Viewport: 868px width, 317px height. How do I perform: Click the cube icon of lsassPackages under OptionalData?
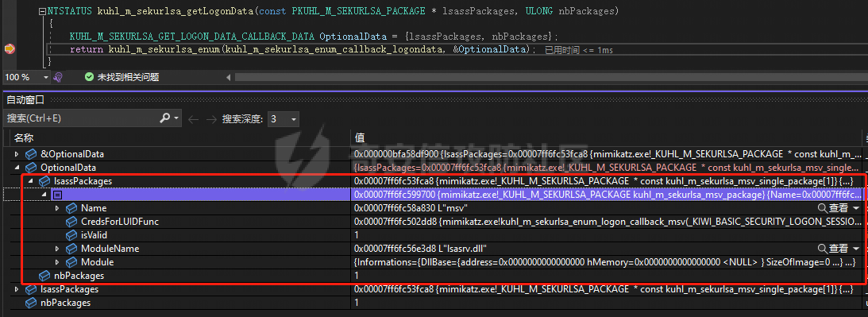click(44, 181)
